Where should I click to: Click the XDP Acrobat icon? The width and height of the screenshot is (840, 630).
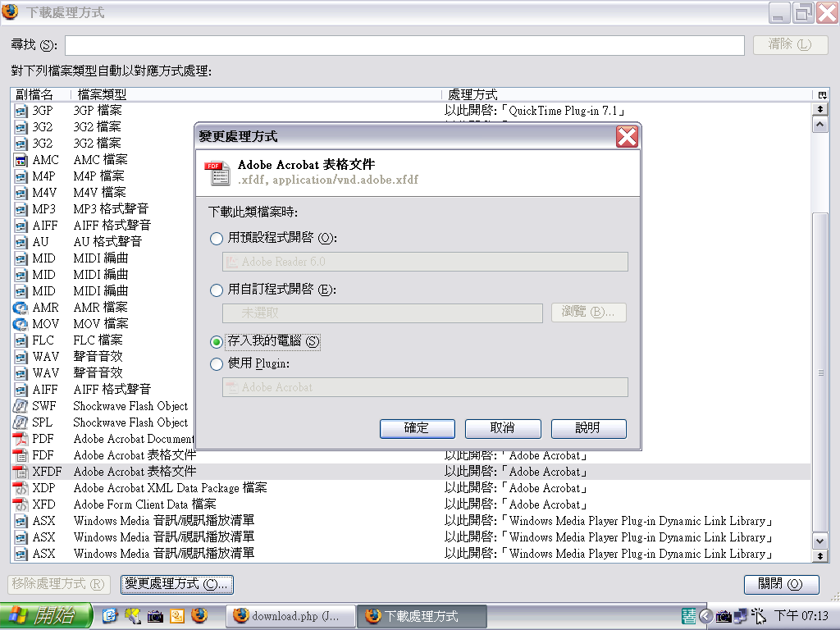coord(21,489)
